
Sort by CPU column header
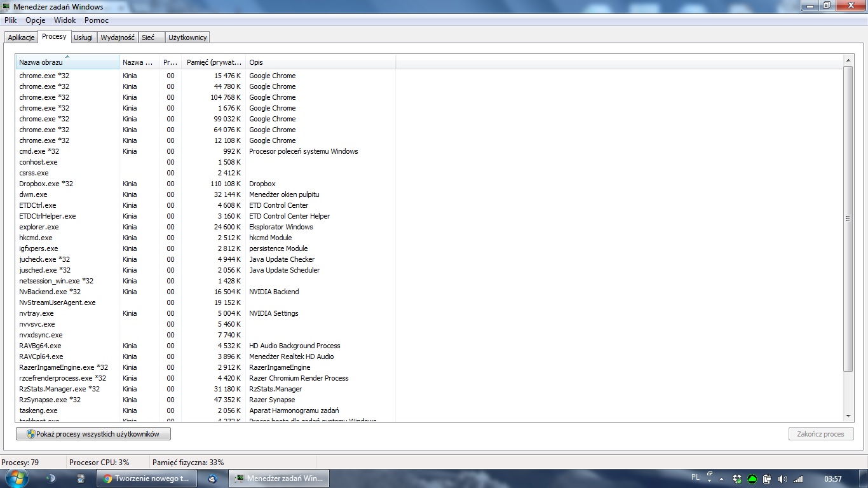click(x=171, y=62)
